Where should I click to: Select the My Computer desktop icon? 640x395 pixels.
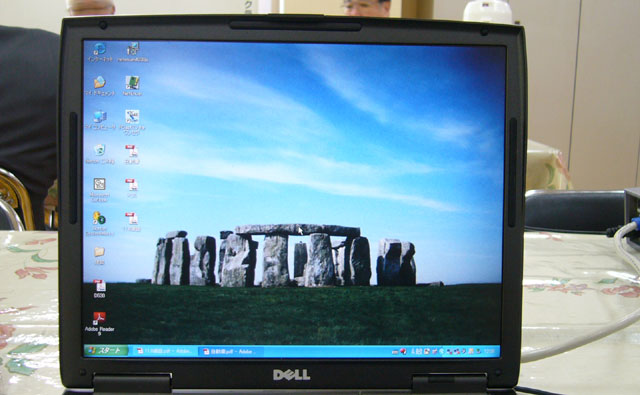100,120
